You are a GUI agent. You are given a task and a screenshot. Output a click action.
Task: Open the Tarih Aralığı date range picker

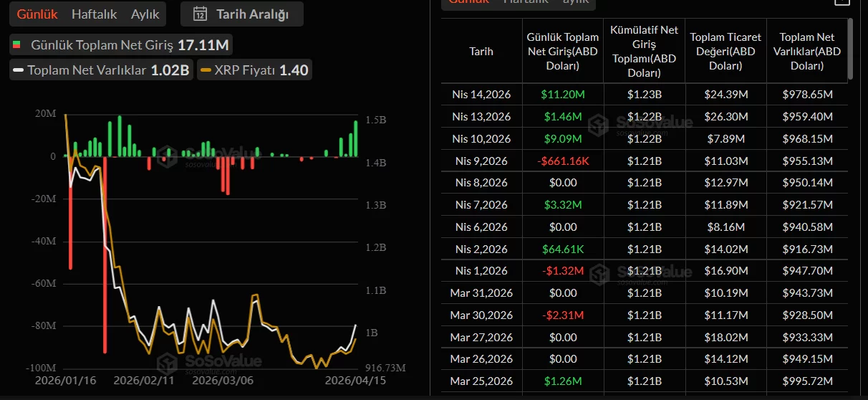point(242,14)
